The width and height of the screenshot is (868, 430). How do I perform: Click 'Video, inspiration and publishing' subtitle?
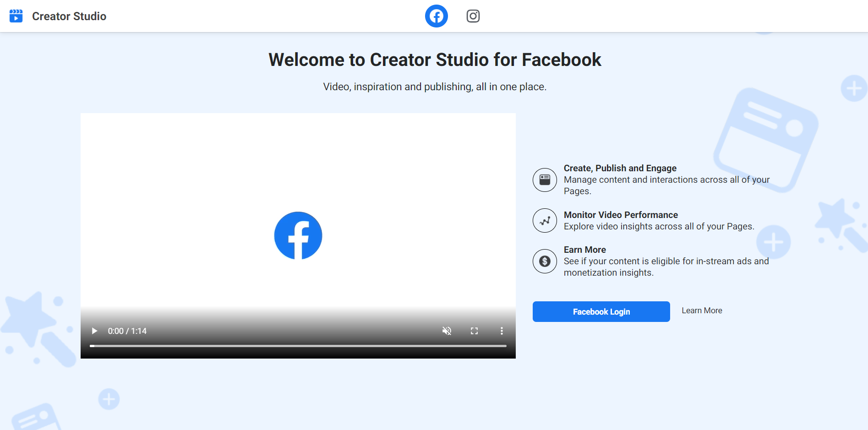point(435,87)
